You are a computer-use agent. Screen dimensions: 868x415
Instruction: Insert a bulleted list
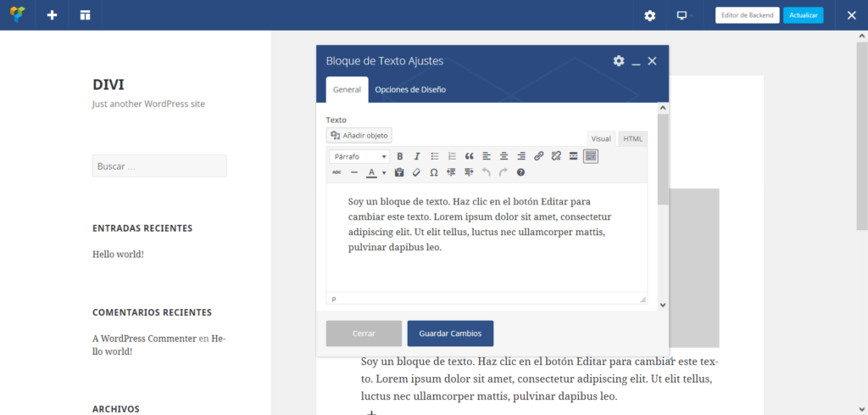(x=435, y=156)
